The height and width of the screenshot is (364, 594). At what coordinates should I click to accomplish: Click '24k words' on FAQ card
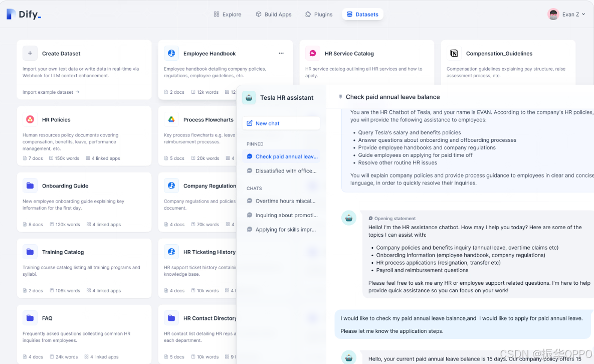(63, 357)
